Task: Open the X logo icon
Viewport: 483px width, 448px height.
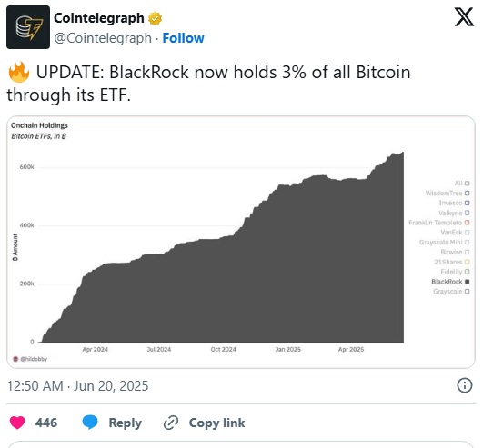Action: tap(464, 17)
